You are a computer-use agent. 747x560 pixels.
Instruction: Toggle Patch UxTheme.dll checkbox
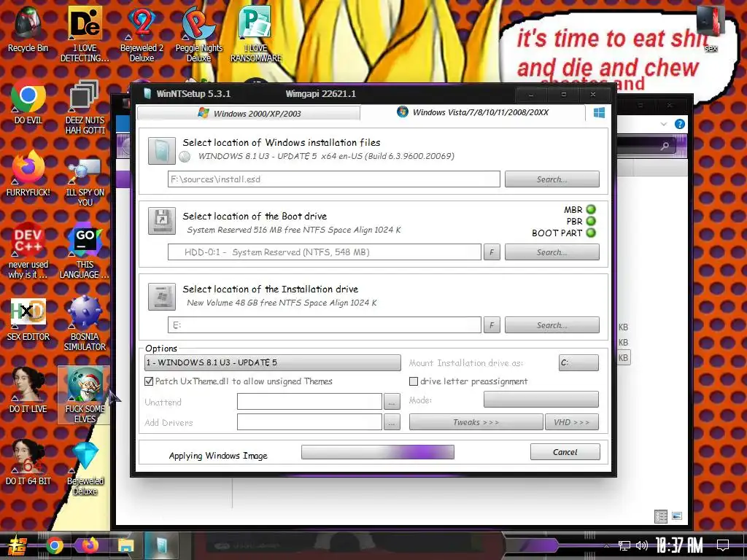149,381
